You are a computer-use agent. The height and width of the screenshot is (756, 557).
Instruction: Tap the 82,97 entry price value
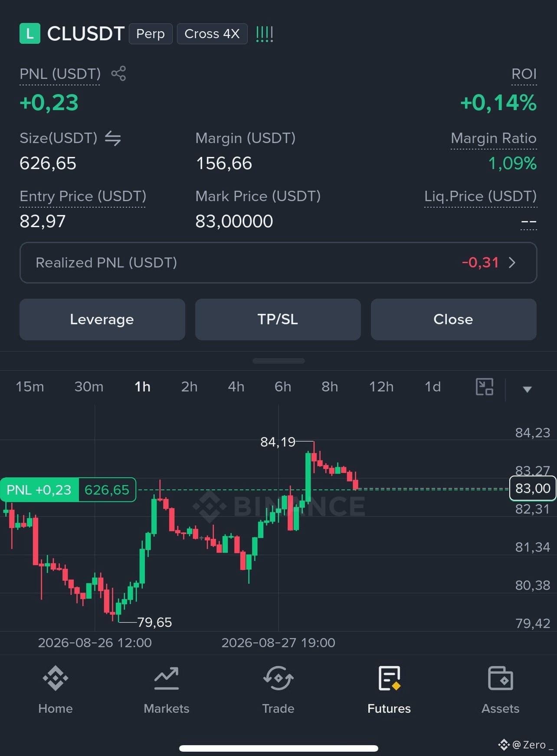[43, 222]
